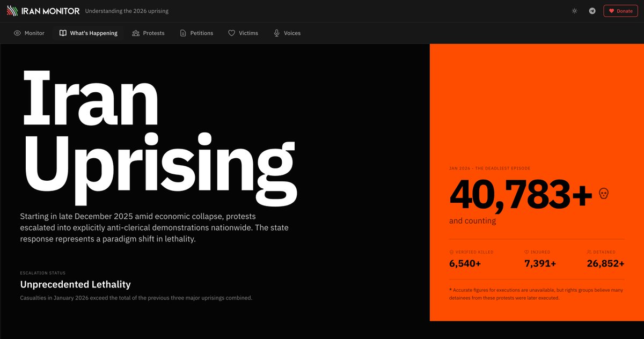The image size is (644, 339).
Task: Open the IRAN MONITOR home link text
Action: 50,11
